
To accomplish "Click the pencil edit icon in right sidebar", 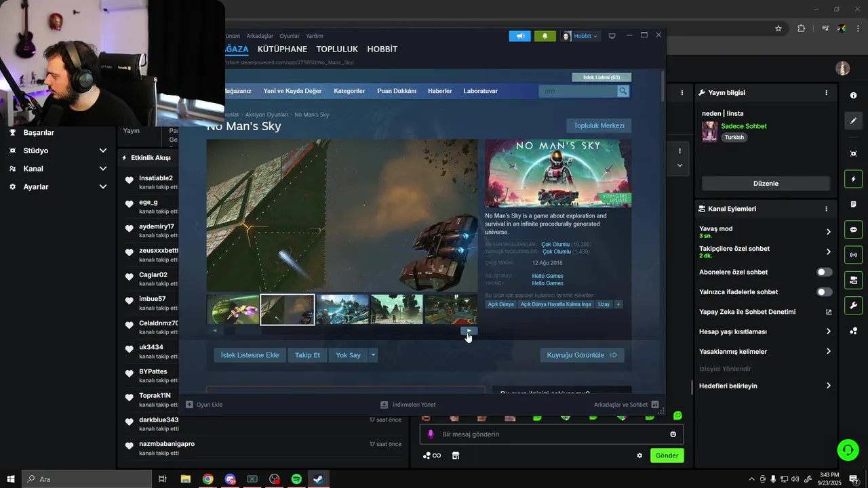I will pos(854,121).
